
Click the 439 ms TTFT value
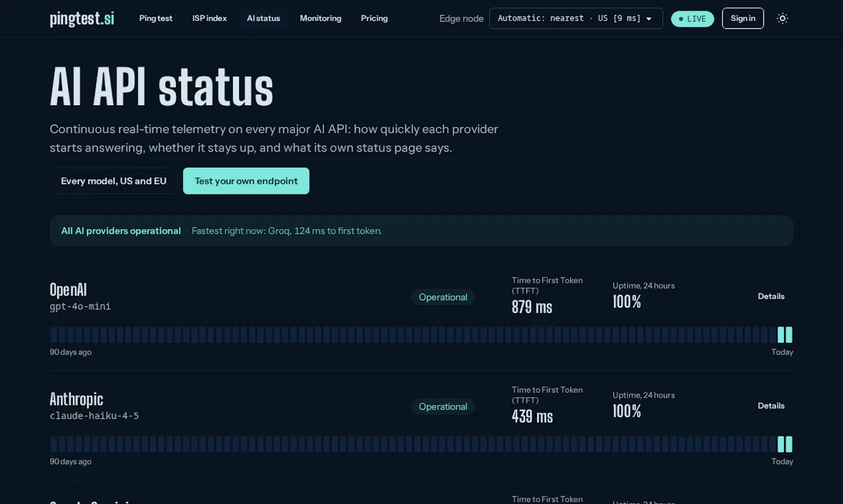coord(532,417)
